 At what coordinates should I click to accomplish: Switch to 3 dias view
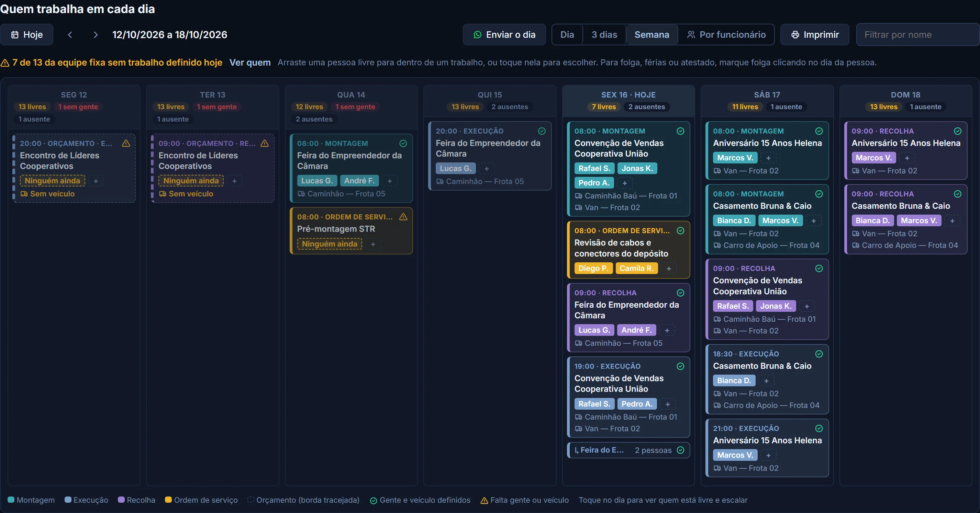604,35
